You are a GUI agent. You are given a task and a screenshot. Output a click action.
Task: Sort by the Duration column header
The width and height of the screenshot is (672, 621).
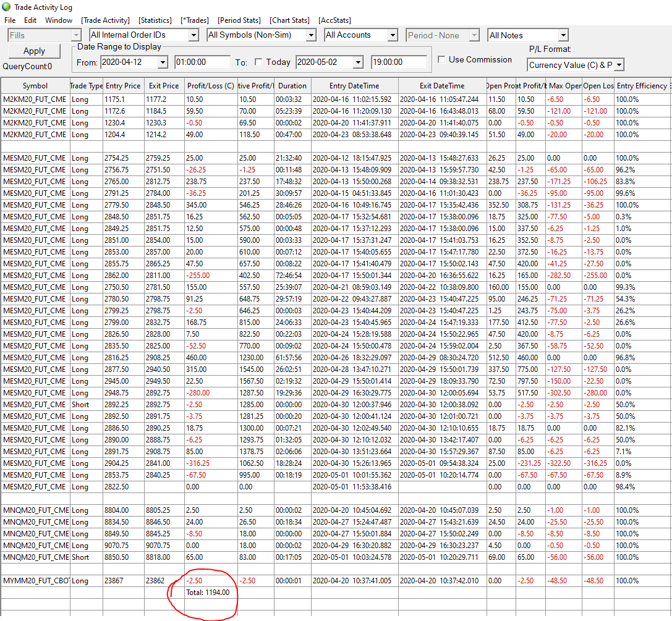pos(292,86)
